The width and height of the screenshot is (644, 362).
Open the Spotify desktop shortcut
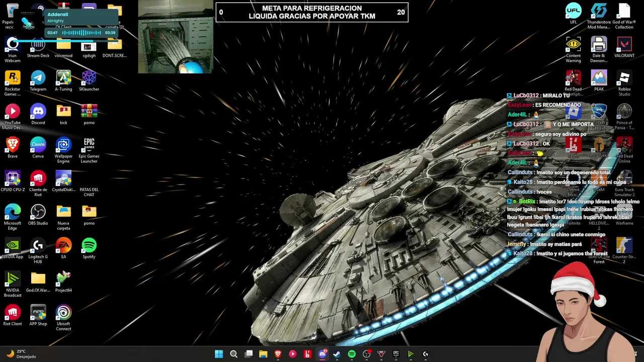point(89,249)
